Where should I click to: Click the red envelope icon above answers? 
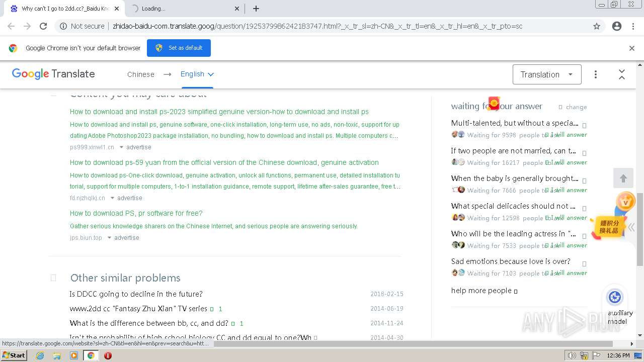[494, 103]
